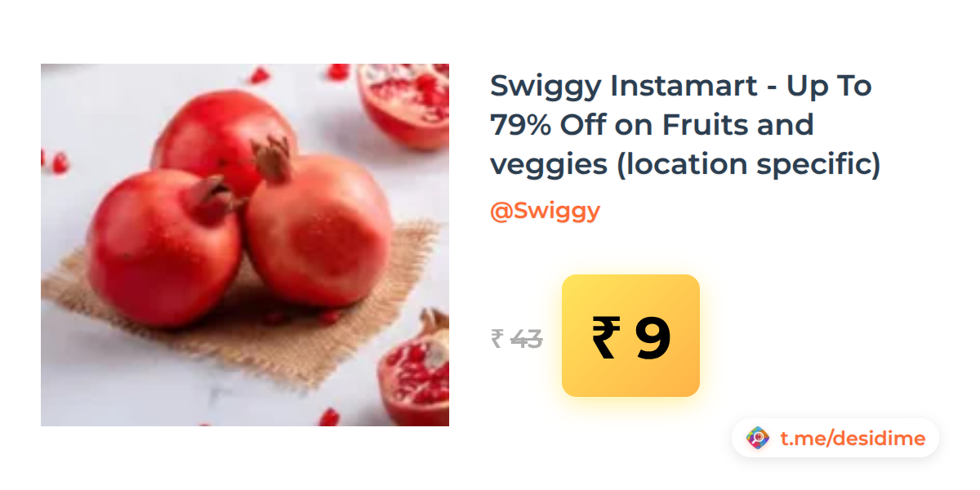Click the large digit 9 in badge
This screenshot has width=980, height=490.
click(x=653, y=338)
